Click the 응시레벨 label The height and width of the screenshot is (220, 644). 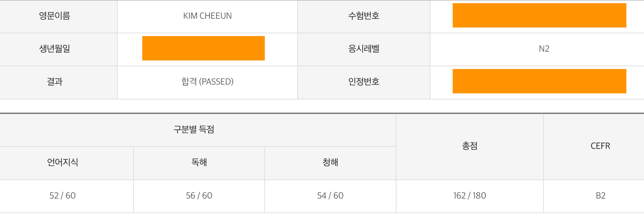pyautogui.click(x=364, y=49)
